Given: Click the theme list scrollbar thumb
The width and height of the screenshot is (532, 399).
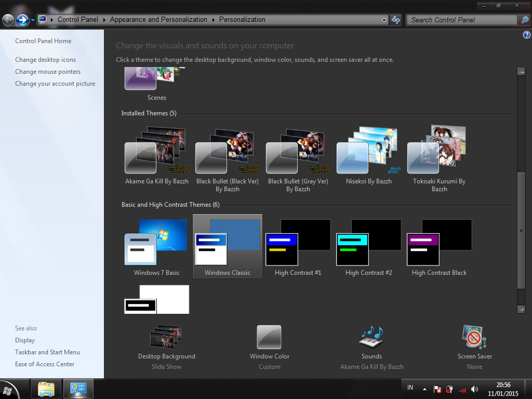Looking at the screenshot, I should [521, 231].
